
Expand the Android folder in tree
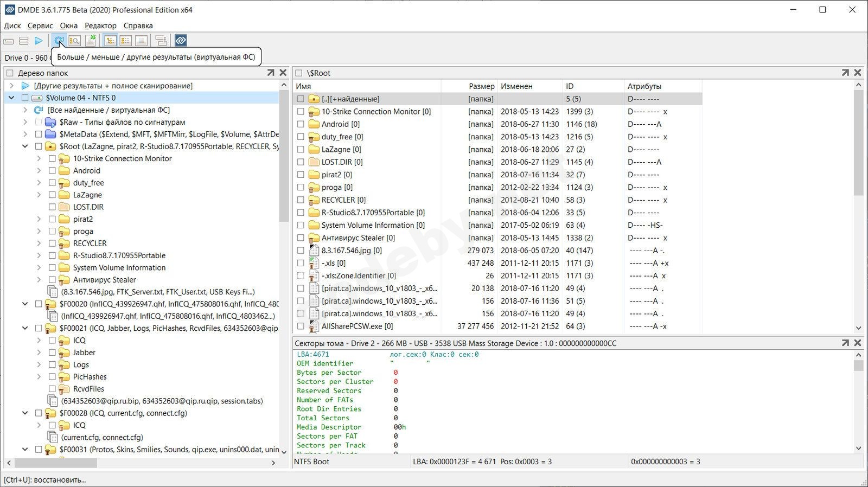[39, 171]
